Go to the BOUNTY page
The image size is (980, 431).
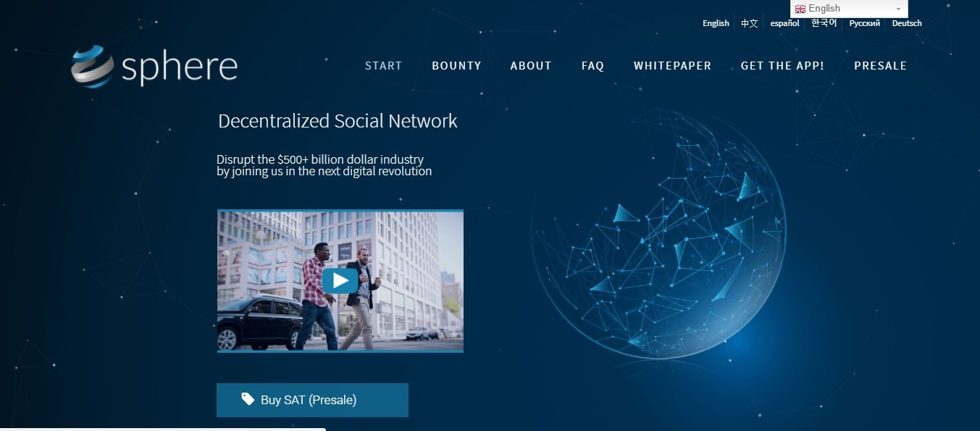pos(456,66)
